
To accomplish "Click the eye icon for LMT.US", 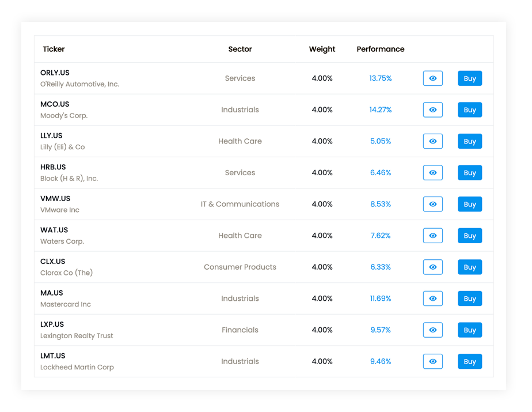I will [x=432, y=361].
